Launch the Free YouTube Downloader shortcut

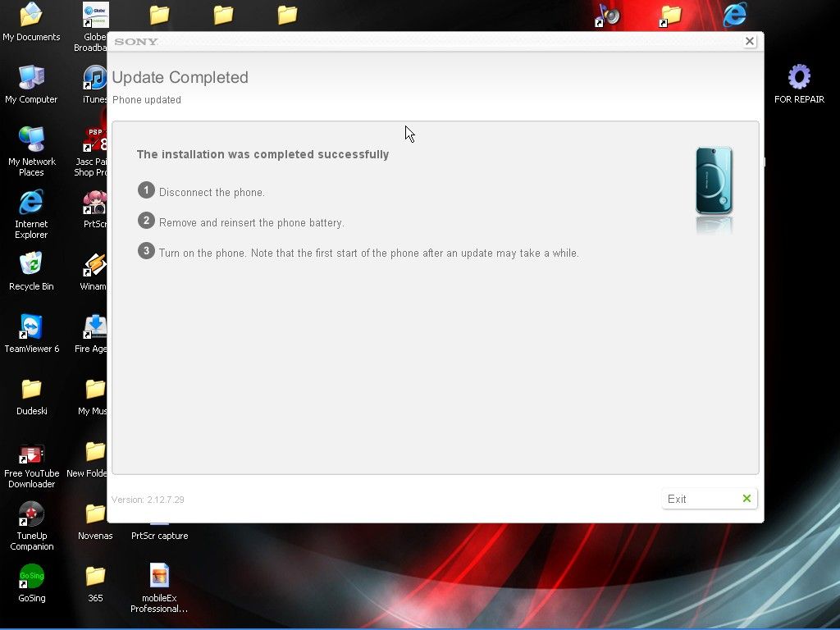(x=31, y=453)
